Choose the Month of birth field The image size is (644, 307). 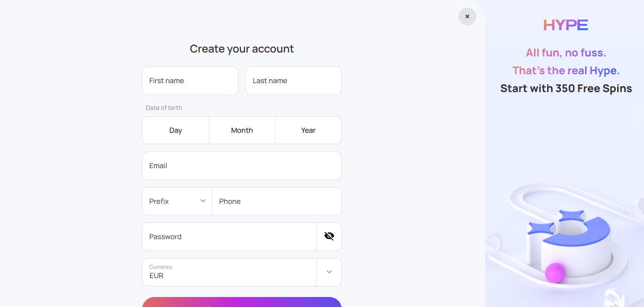click(242, 130)
